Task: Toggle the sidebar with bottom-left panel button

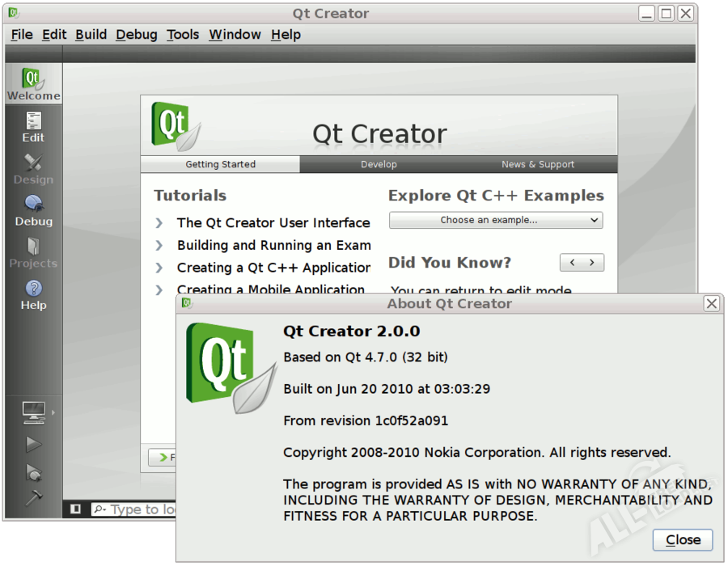Action: click(75, 509)
